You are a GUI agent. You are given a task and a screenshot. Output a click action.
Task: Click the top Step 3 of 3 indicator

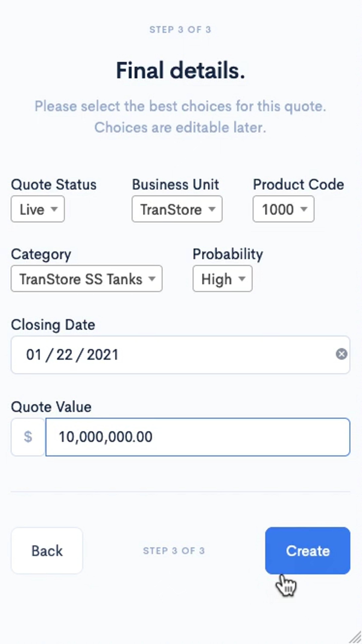tap(180, 30)
